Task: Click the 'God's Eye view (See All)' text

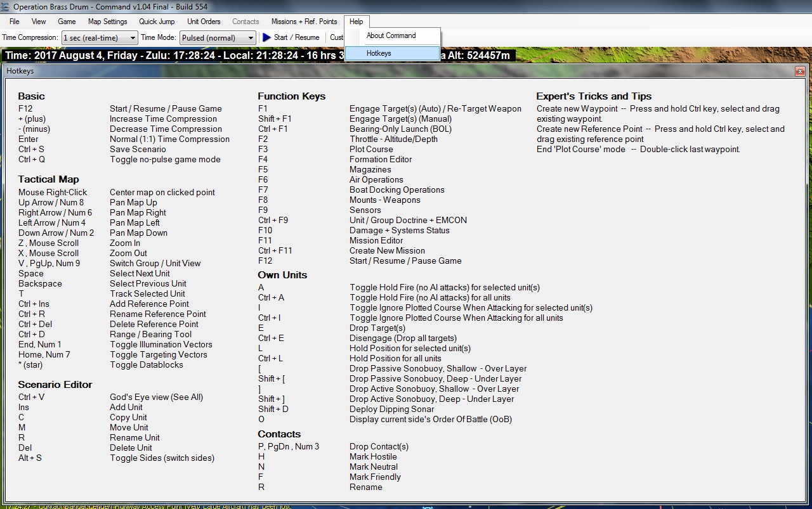Action: 156,397
